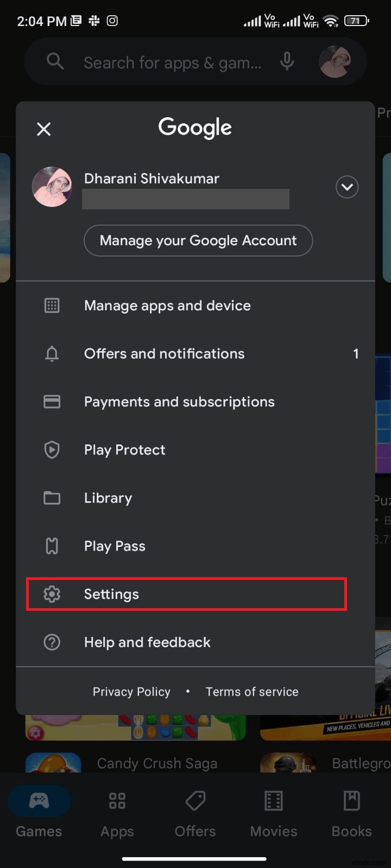This screenshot has width=391, height=868.
Task: Select the Play Protect shield icon
Action: point(52,450)
